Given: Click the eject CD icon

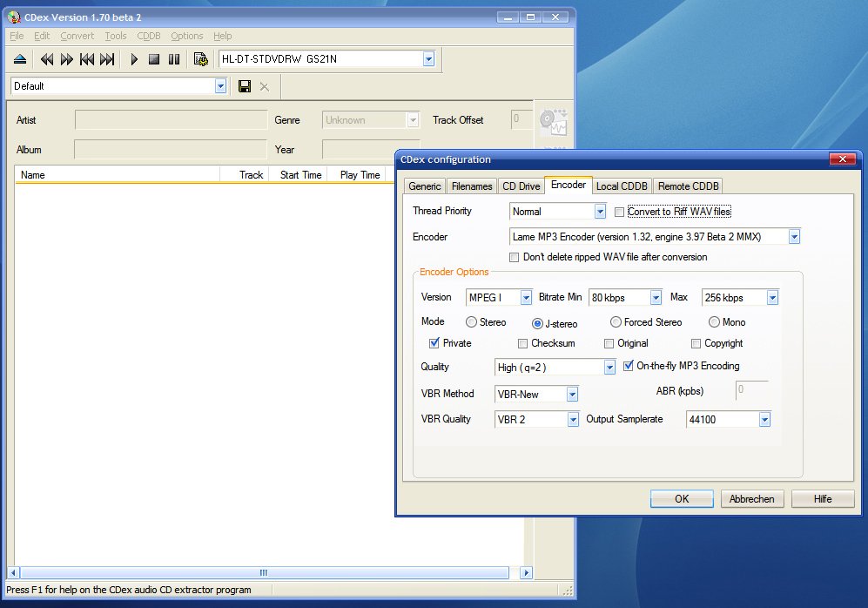Looking at the screenshot, I should point(20,59).
